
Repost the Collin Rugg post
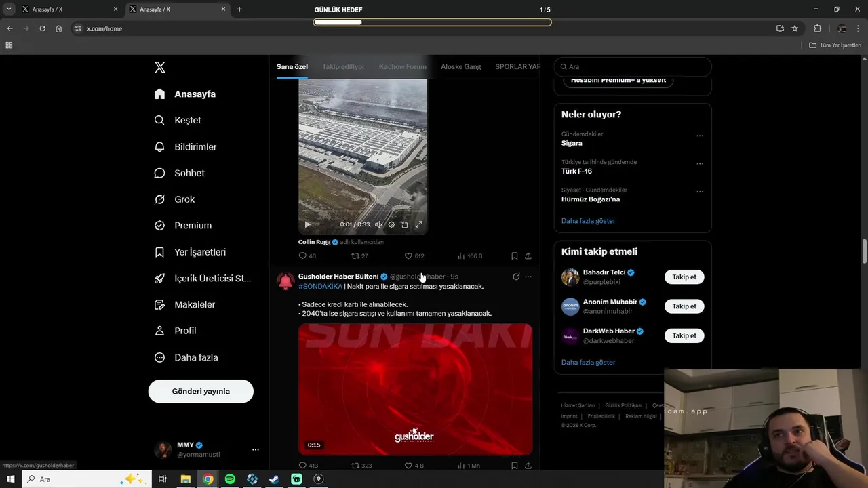pyautogui.click(x=359, y=256)
